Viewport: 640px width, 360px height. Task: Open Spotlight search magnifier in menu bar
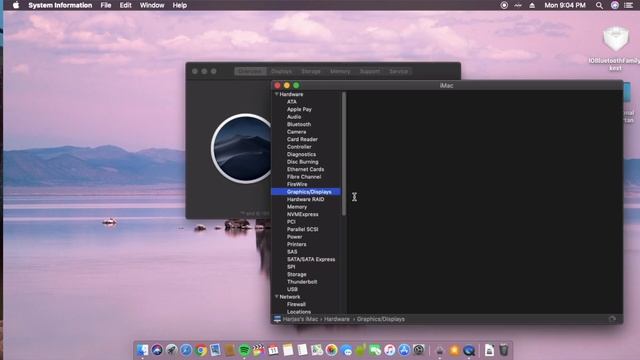(599, 5)
